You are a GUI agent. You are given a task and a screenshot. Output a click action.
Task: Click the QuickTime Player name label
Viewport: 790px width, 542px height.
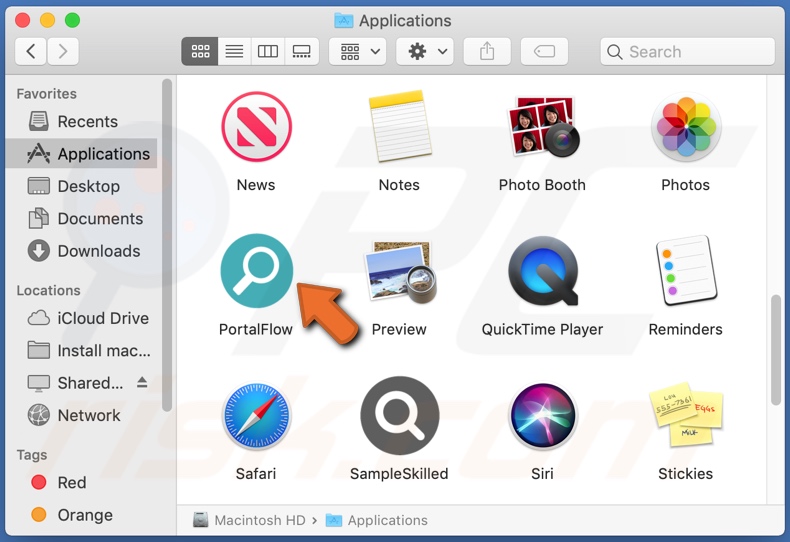click(x=543, y=329)
